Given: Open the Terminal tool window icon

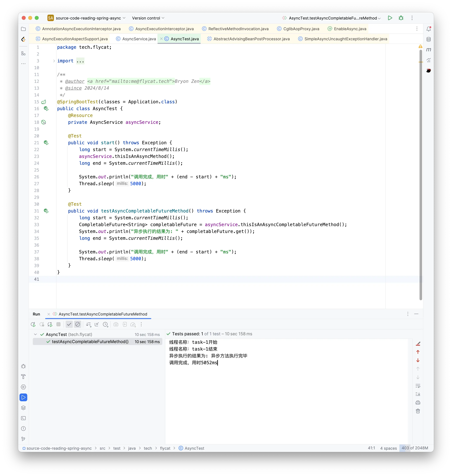Looking at the screenshot, I should pyautogui.click(x=23, y=418).
